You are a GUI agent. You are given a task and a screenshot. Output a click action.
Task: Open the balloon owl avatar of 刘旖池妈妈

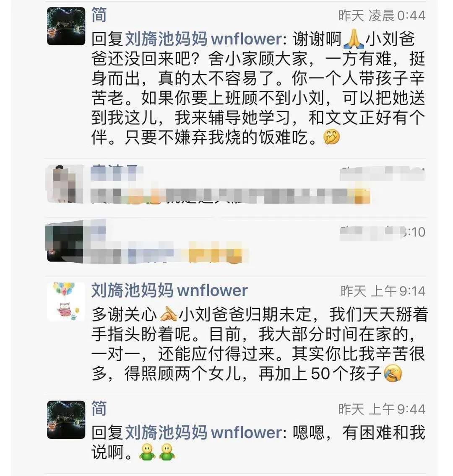(66, 301)
